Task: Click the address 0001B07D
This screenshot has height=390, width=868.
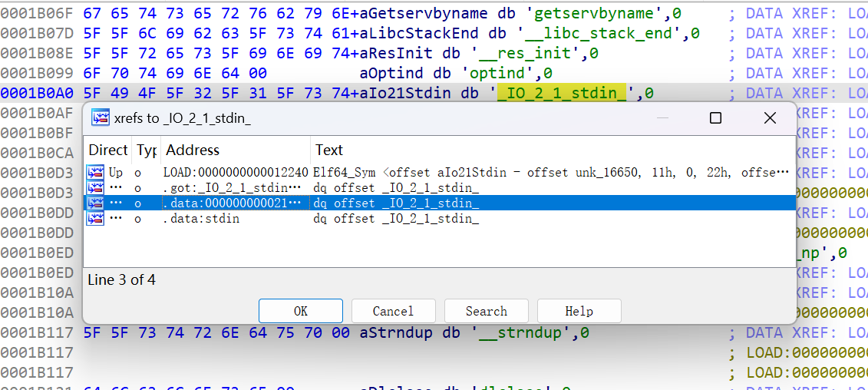Action: click(x=37, y=33)
